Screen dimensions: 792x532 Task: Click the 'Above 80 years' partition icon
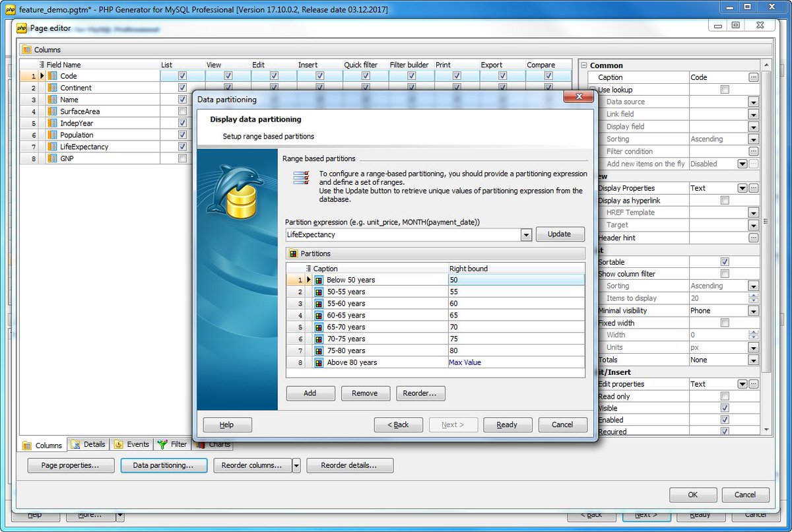[319, 362]
